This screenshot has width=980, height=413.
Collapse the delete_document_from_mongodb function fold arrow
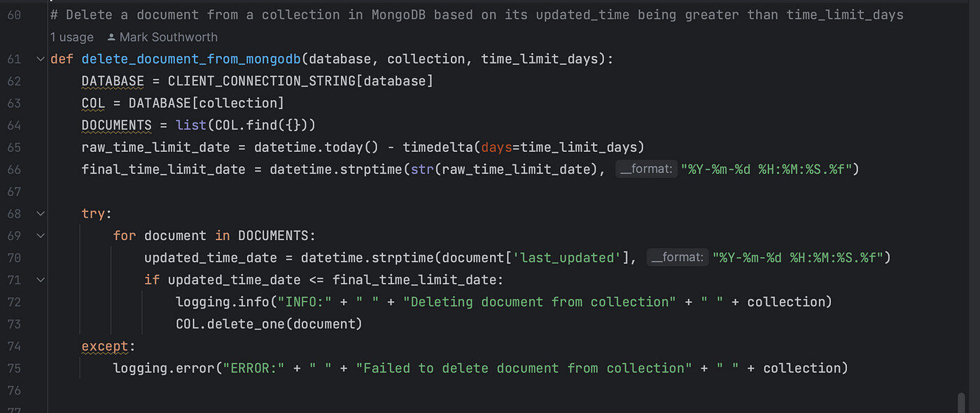pyautogui.click(x=40, y=59)
